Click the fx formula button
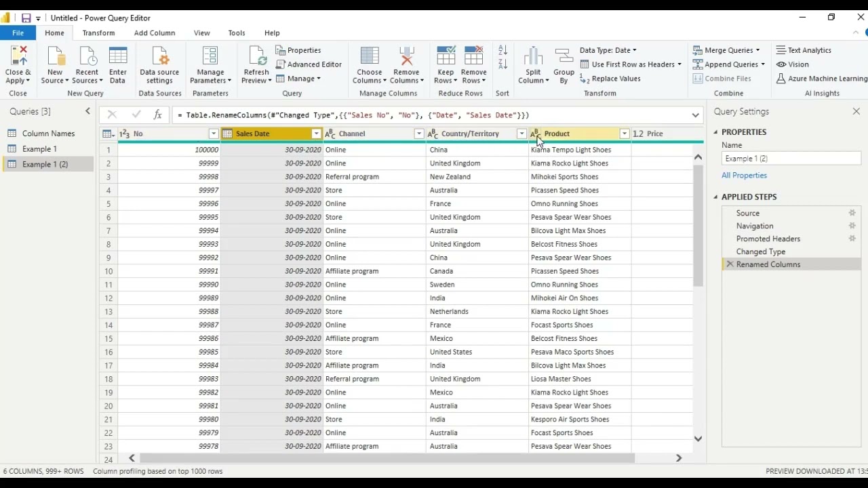The width and height of the screenshot is (868, 488). click(x=157, y=115)
